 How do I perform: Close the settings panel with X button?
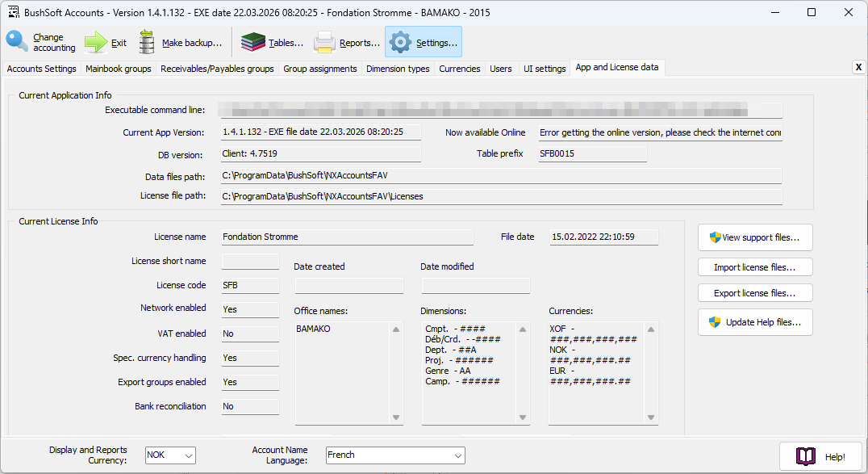(x=858, y=67)
